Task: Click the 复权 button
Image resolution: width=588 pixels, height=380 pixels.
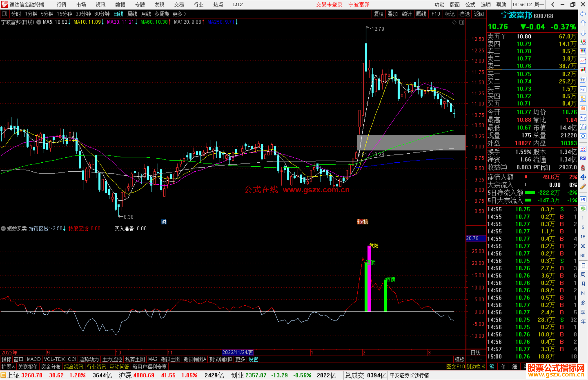Action: pos(379,14)
